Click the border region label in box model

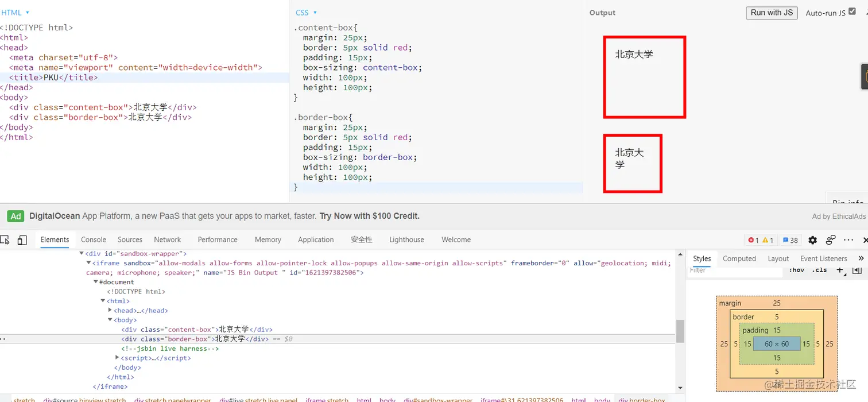tap(743, 317)
